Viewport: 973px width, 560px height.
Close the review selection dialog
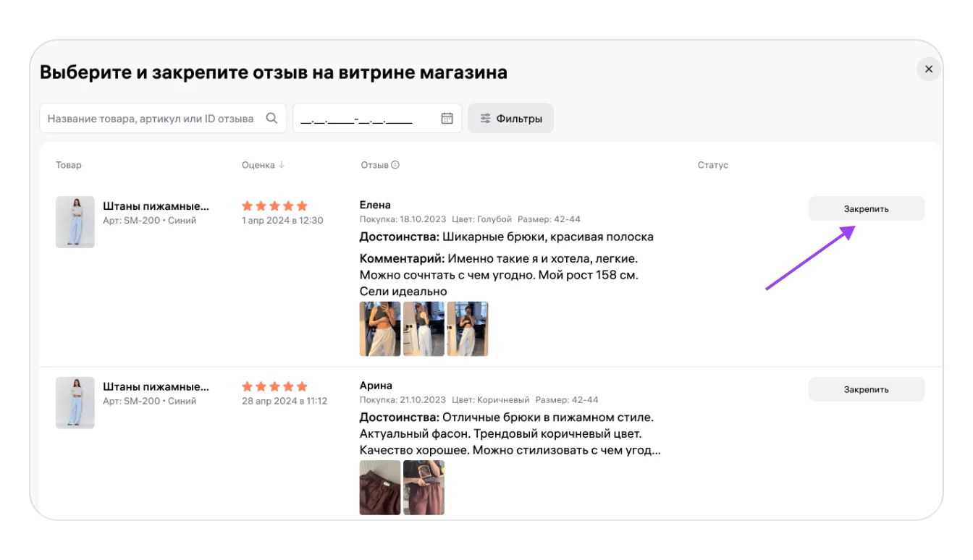928,69
